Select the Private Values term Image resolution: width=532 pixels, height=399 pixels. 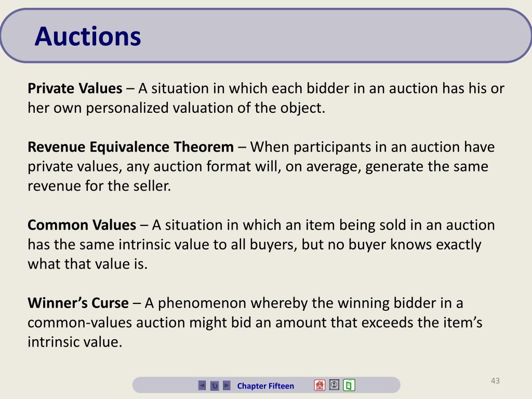(75, 88)
